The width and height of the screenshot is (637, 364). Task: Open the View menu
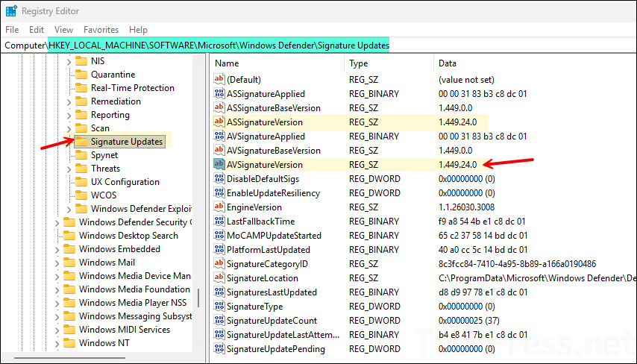point(63,30)
